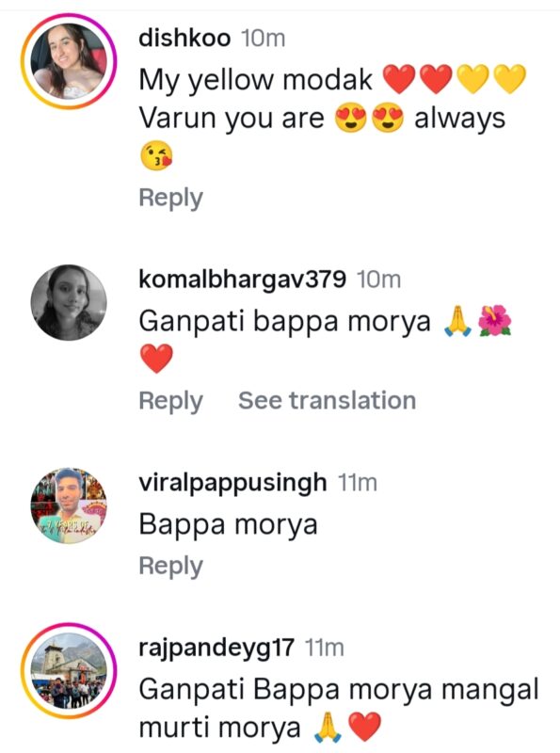Tap the dishkoo username
This screenshot has width=560, height=753.
(184, 38)
